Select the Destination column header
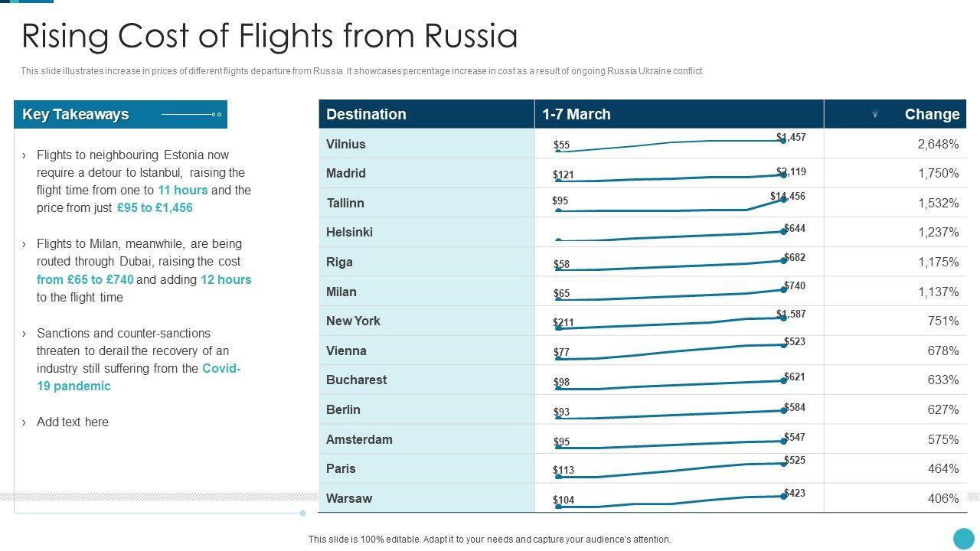The width and height of the screenshot is (980, 551). click(x=366, y=114)
